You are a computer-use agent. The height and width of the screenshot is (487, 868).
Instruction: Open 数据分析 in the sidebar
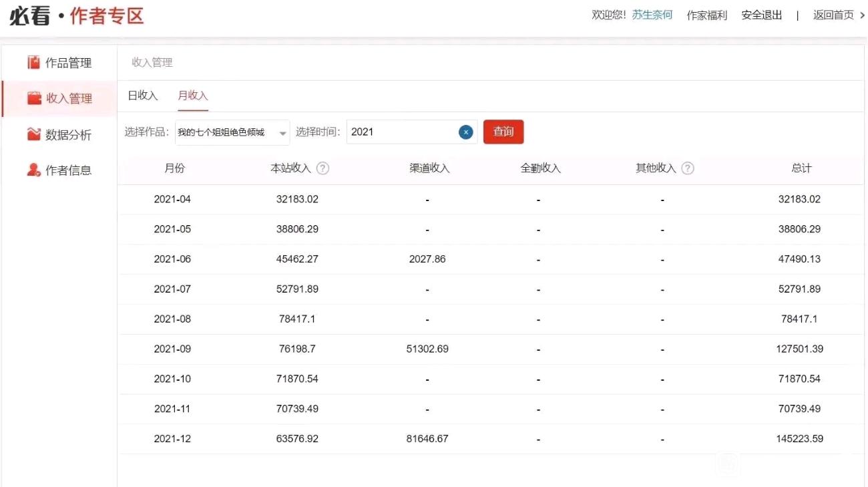coord(68,135)
